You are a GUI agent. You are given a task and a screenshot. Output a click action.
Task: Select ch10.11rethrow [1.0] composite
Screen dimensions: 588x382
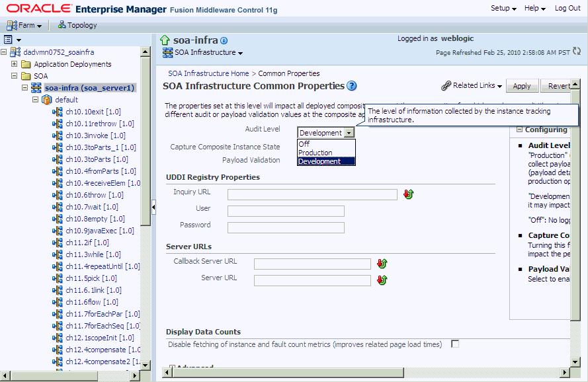pos(100,124)
